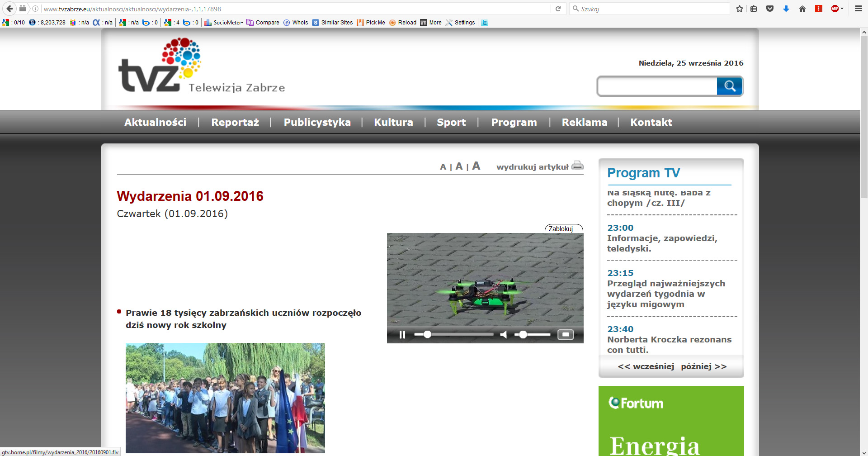Screen dimensions: 868x456
Task: Click the 23:00 Informacje, zapowiedzi, teledyski entry
Action: (x=662, y=238)
